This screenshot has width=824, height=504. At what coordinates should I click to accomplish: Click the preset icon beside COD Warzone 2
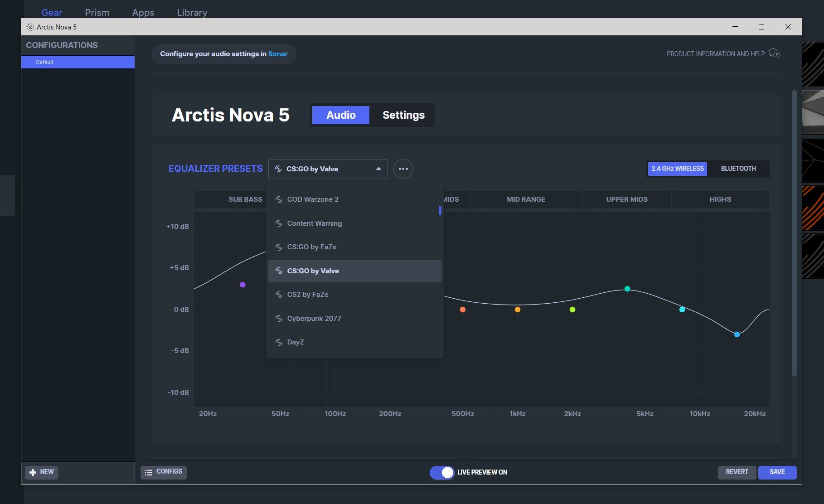point(279,199)
